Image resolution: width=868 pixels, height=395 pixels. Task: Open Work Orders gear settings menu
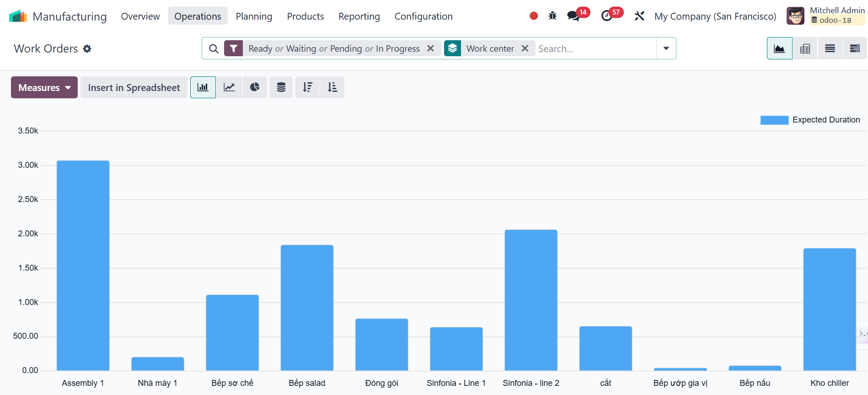coord(87,49)
